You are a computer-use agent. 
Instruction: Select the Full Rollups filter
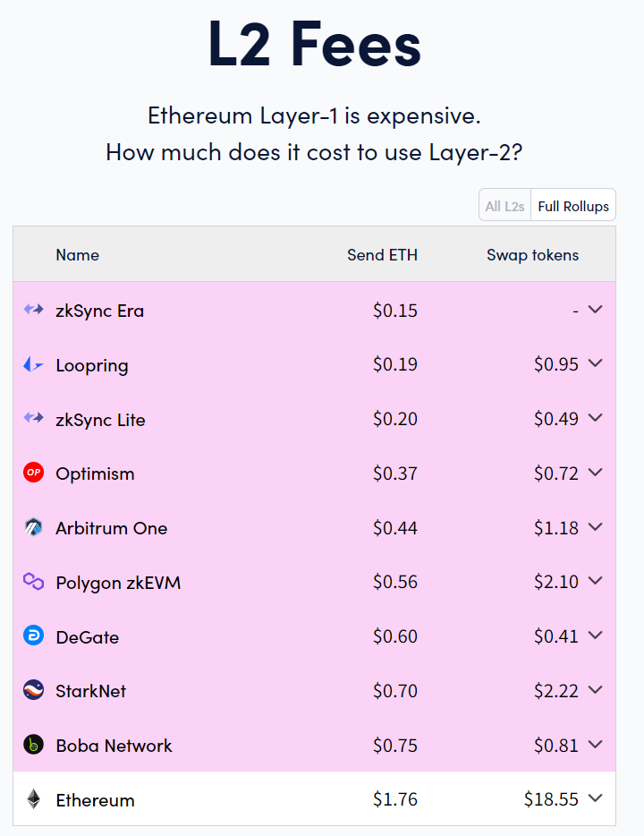573,206
